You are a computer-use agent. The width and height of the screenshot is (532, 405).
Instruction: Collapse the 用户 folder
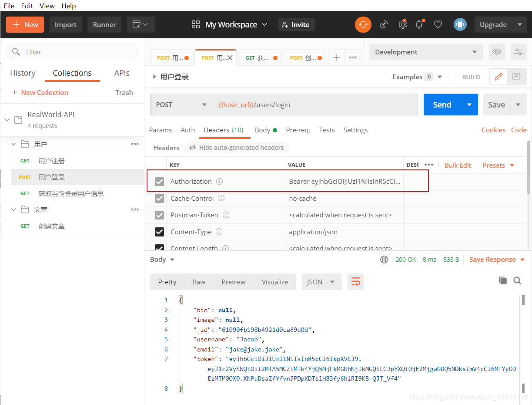[x=13, y=144]
